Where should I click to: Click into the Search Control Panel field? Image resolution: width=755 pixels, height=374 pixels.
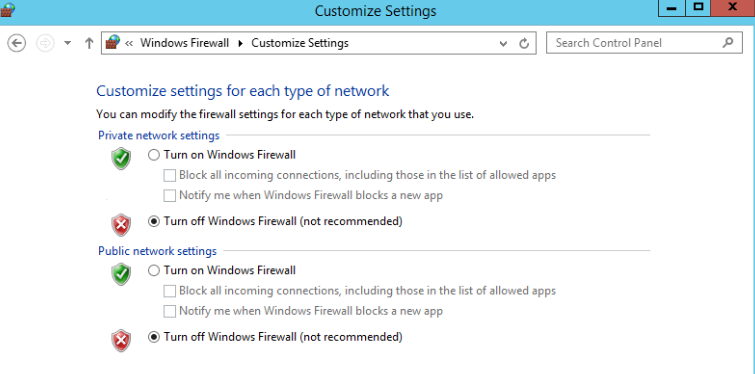[x=644, y=43]
